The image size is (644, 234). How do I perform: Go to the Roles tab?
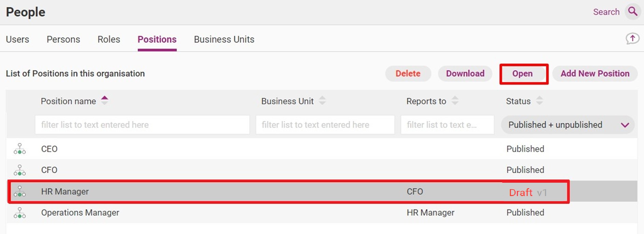pyautogui.click(x=109, y=39)
